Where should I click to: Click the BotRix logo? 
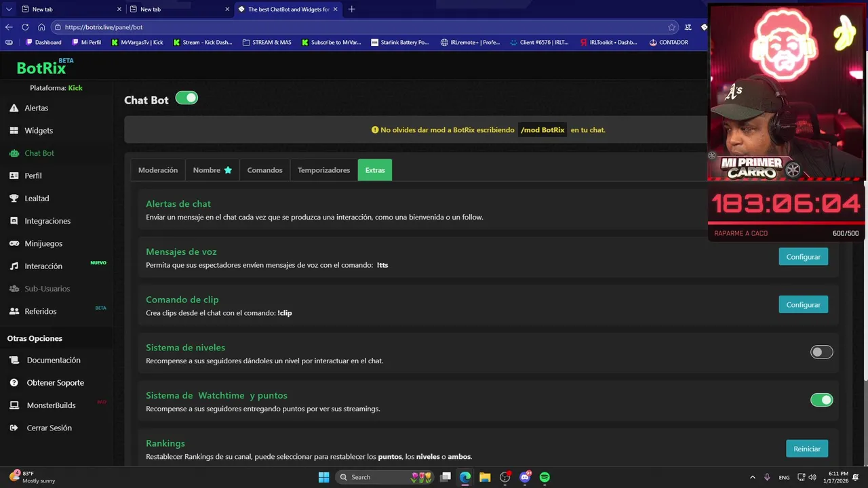[45, 67]
